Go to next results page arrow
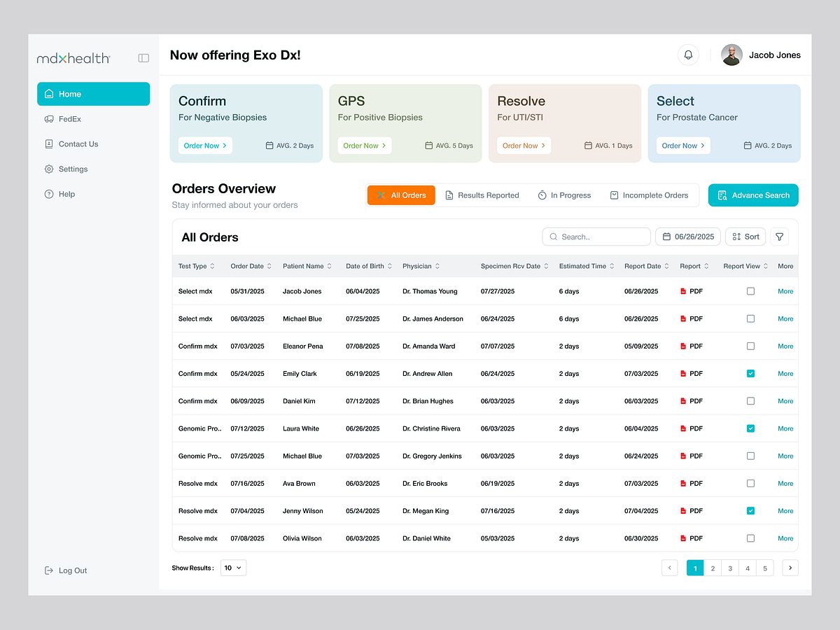 coord(790,568)
